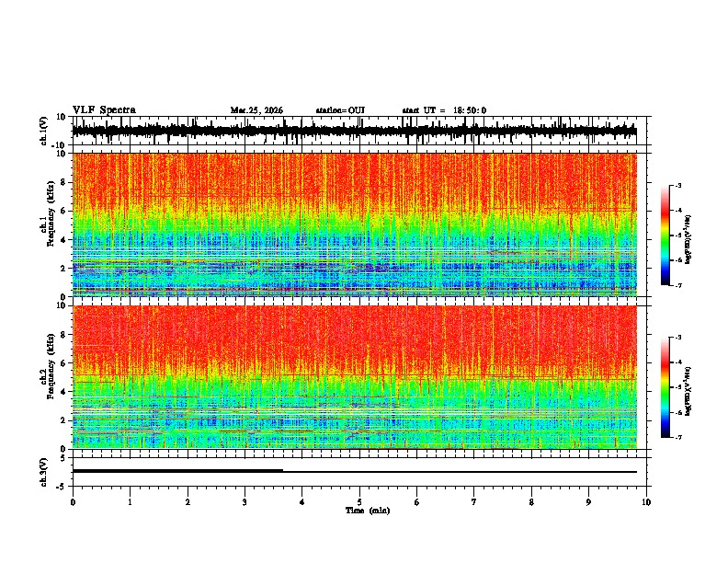Click the ch.2 spectrogram color scale bar

point(665,387)
